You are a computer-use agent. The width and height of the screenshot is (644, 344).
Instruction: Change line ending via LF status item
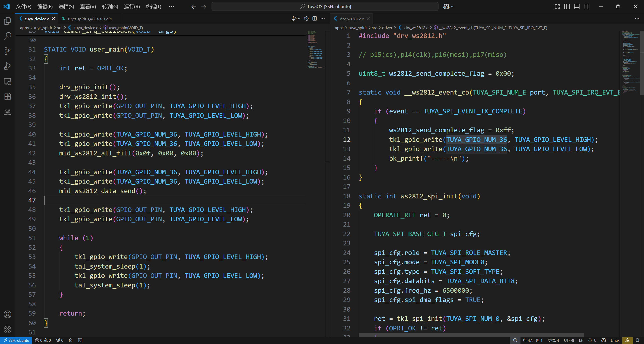581,340
